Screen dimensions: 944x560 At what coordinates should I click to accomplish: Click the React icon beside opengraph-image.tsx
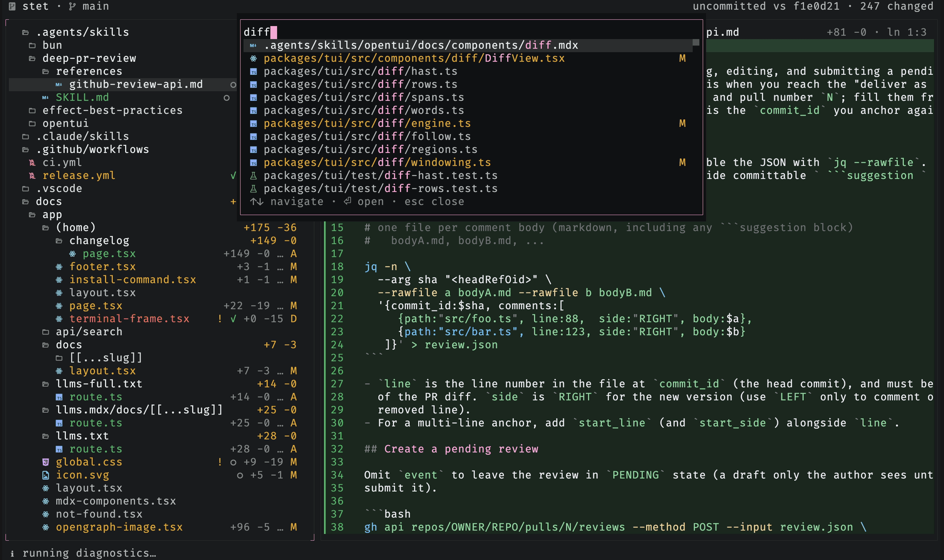coord(46,527)
